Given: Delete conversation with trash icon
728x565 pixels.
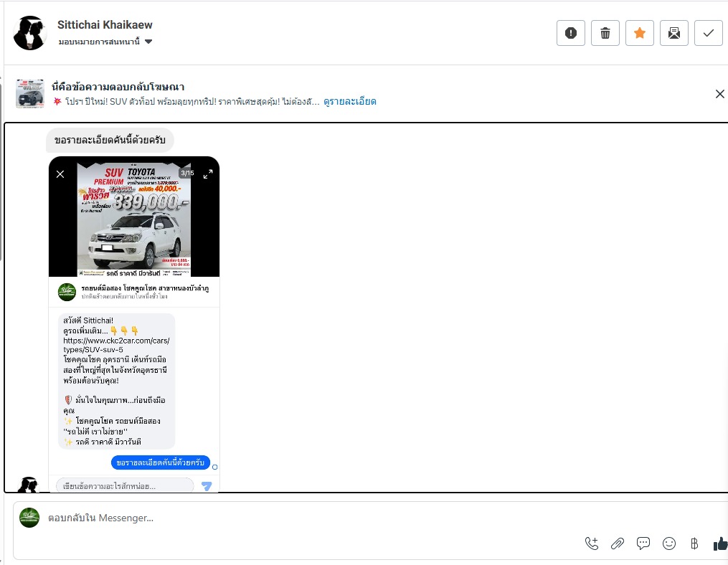Looking at the screenshot, I should click(605, 33).
